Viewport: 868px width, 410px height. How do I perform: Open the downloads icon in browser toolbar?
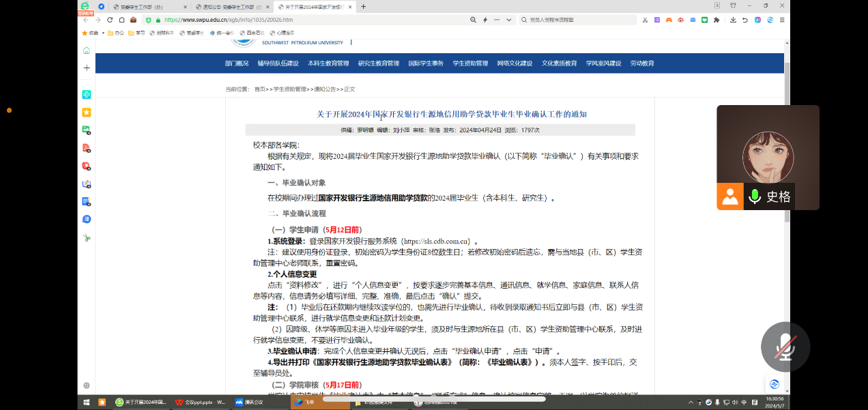(x=733, y=20)
